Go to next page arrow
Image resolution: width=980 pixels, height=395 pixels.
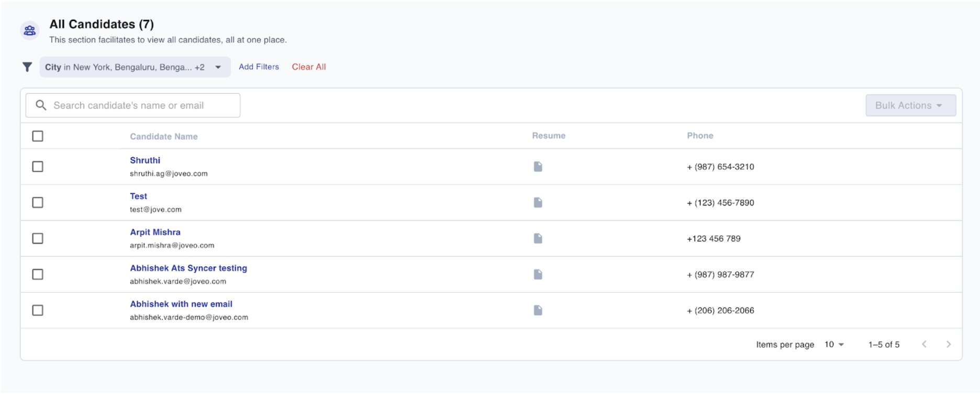pos(948,344)
